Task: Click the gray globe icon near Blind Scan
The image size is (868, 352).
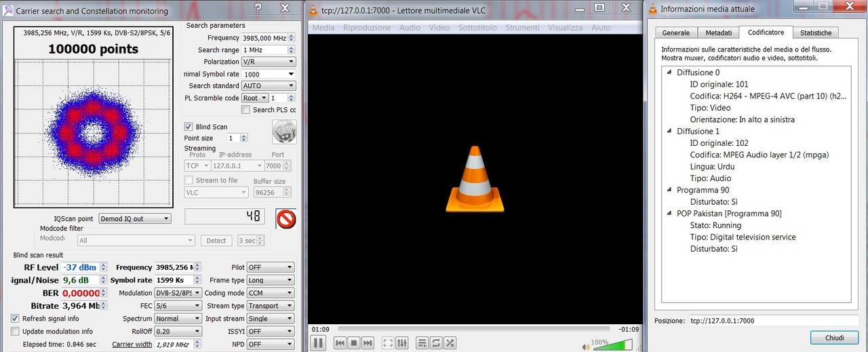Action: point(284,132)
